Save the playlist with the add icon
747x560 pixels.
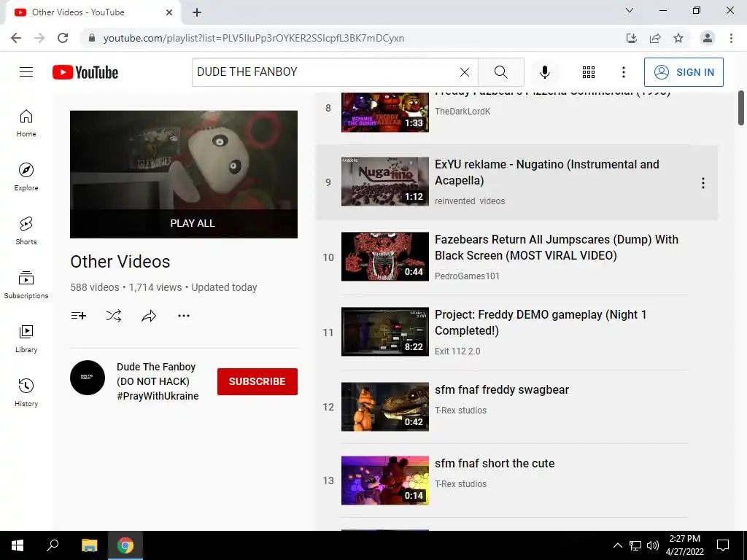click(79, 315)
